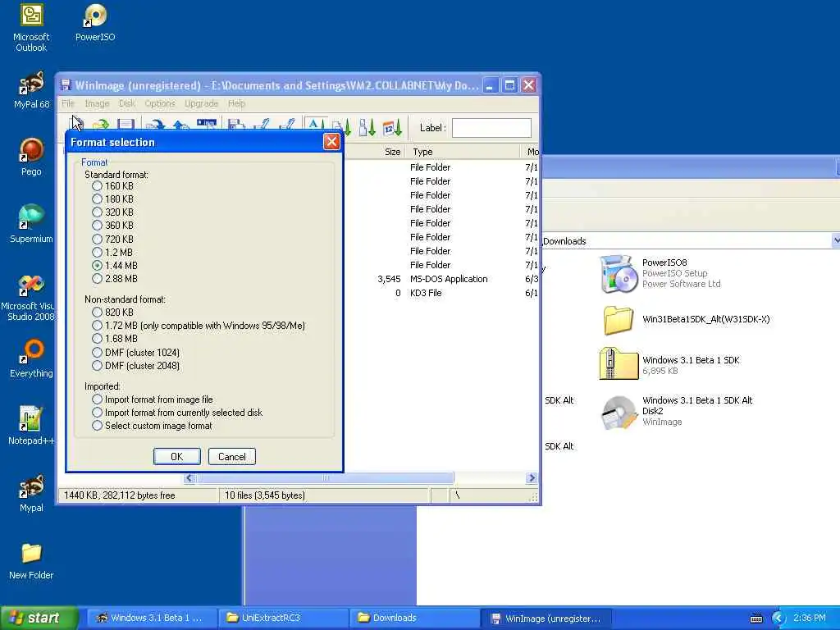Choose the 1.2 MB standard format

97,253
